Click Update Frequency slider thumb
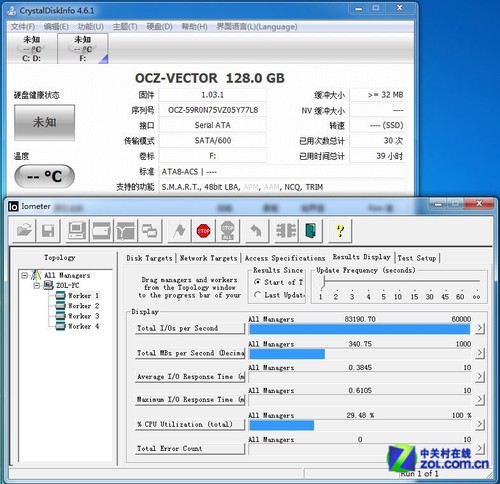 click(323, 282)
